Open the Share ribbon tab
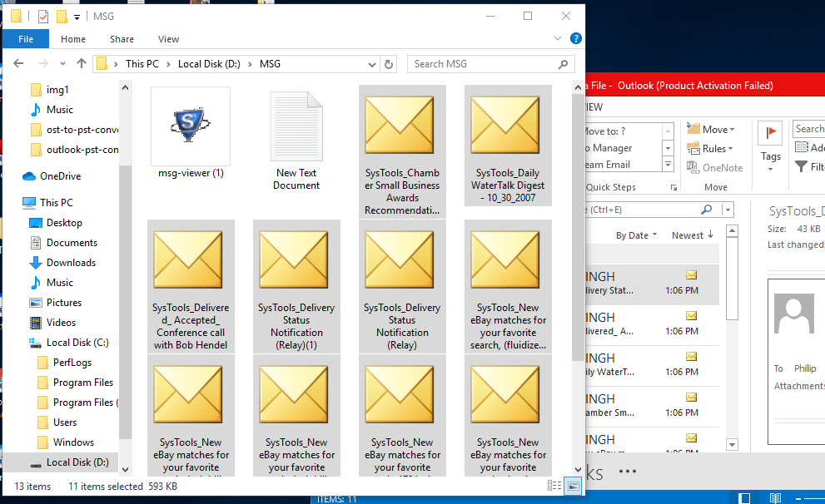 (x=122, y=39)
